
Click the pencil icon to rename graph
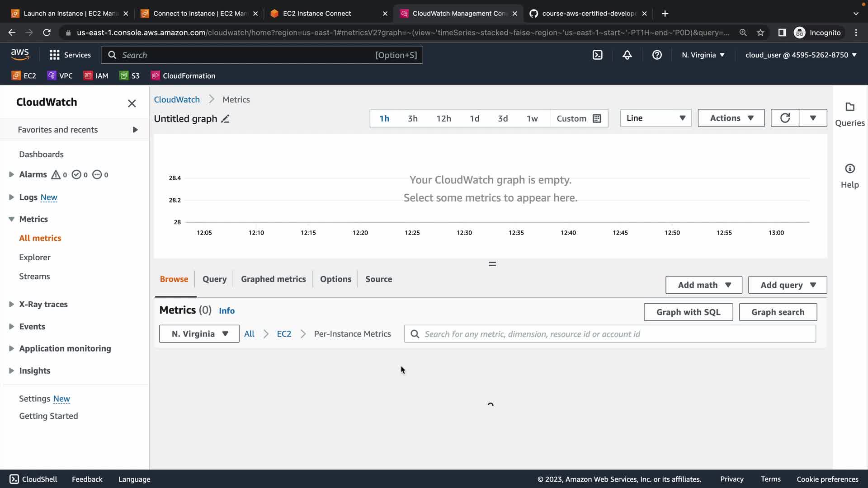click(225, 119)
